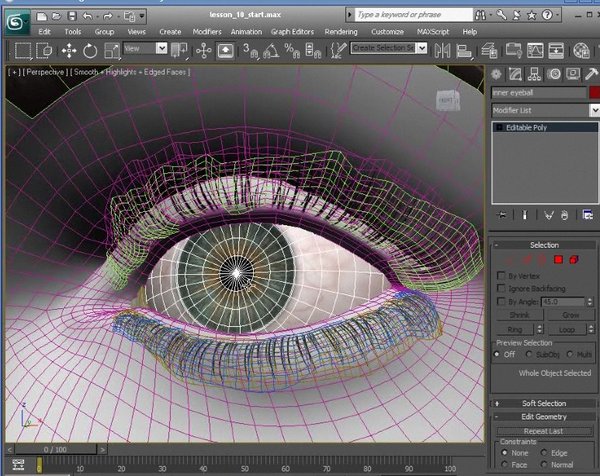Screen dimensions: 600x476
Task: Select Polygon sub-object level icon
Action: 558,260
